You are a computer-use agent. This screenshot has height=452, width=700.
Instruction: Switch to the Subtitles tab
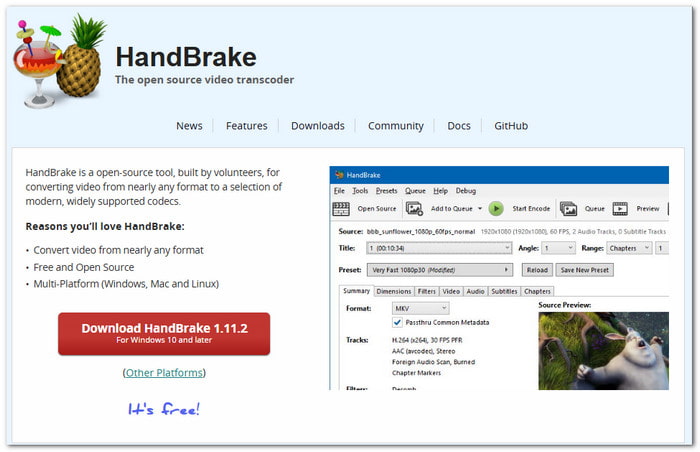coord(504,291)
